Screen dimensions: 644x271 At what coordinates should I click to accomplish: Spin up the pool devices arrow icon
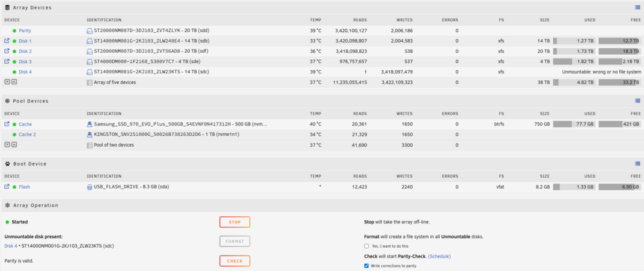(x=14, y=145)
